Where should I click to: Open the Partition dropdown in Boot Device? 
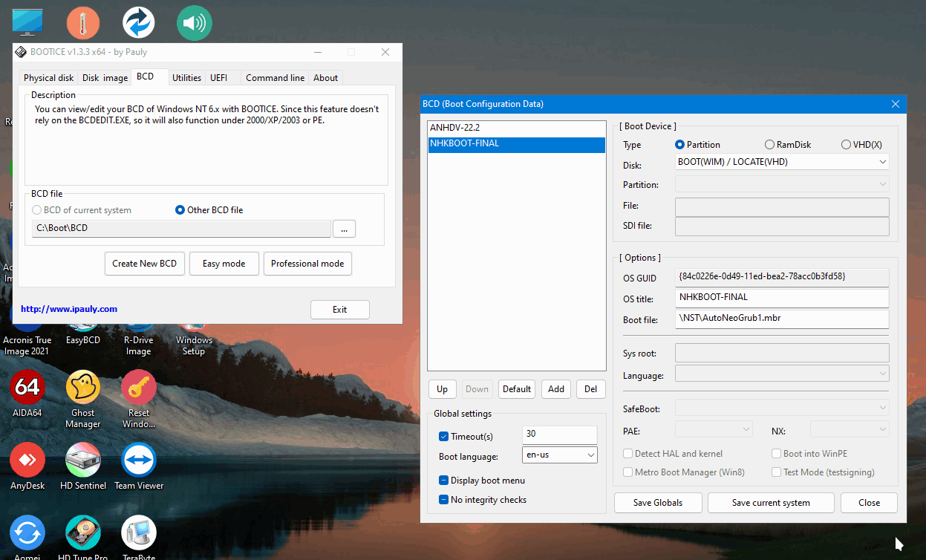(782, 184)
